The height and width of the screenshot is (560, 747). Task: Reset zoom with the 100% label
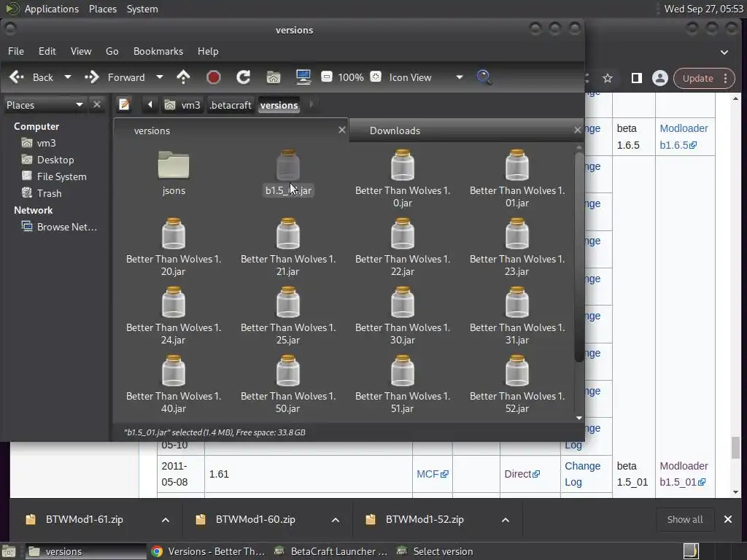click(x=351, y=77)
